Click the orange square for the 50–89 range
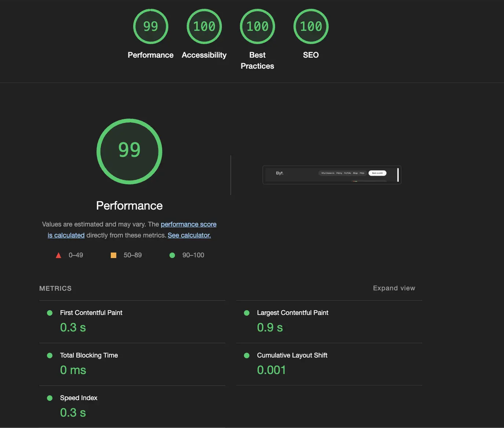 (x=114, y=255)
